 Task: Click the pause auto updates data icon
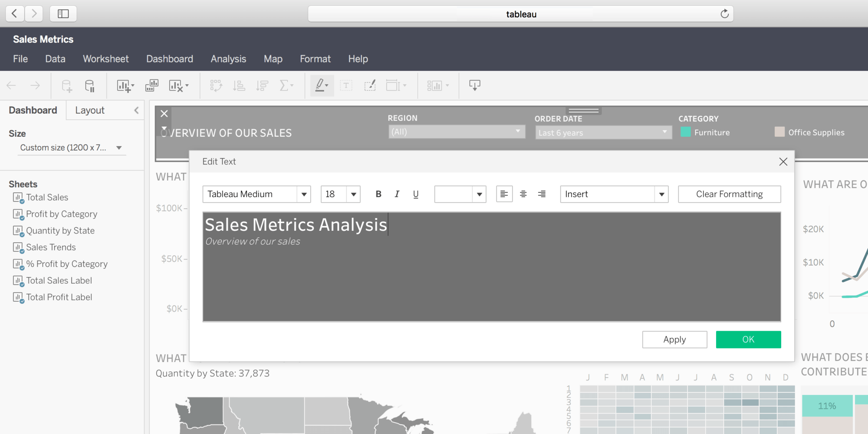(90, 85)
